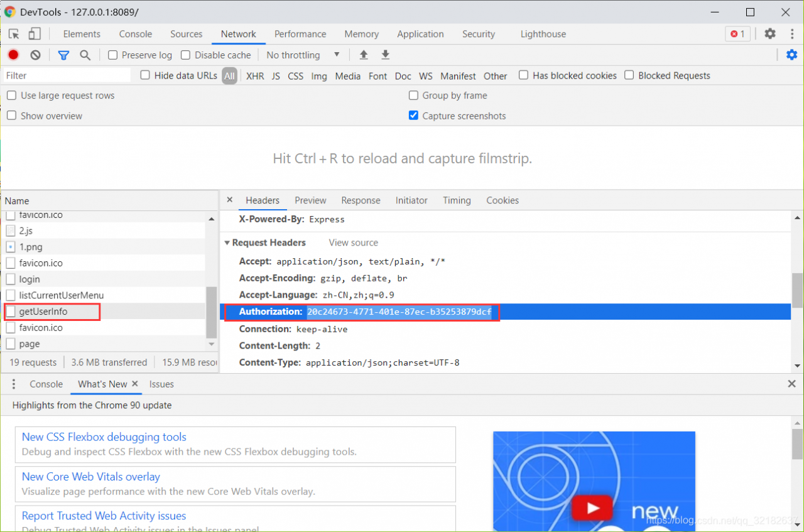The height and width of the screenshot is (532, 804).
Task: Open the No throttling dropdown
Action: 303,55
